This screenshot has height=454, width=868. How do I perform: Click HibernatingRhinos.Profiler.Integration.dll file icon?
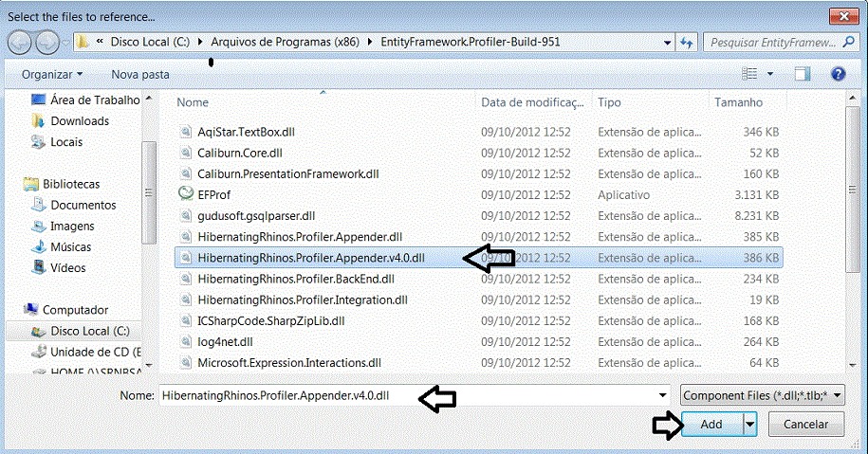[x=186, y=300]
